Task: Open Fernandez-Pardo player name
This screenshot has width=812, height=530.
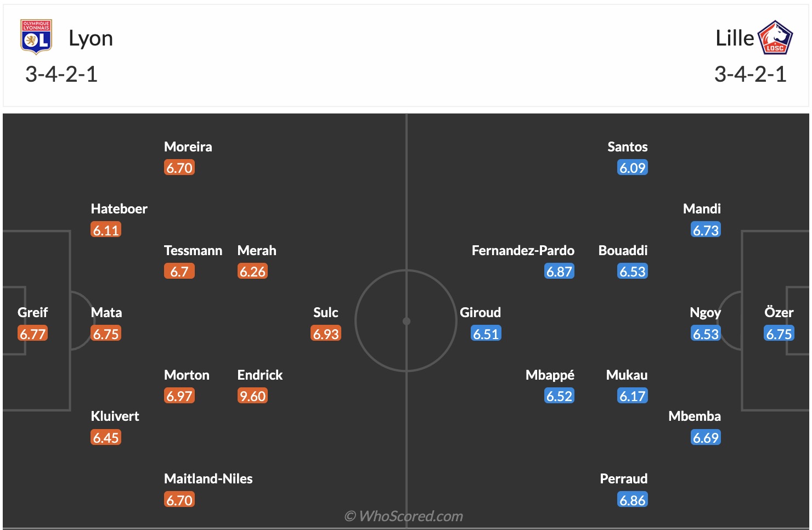Action: [523, 251]
